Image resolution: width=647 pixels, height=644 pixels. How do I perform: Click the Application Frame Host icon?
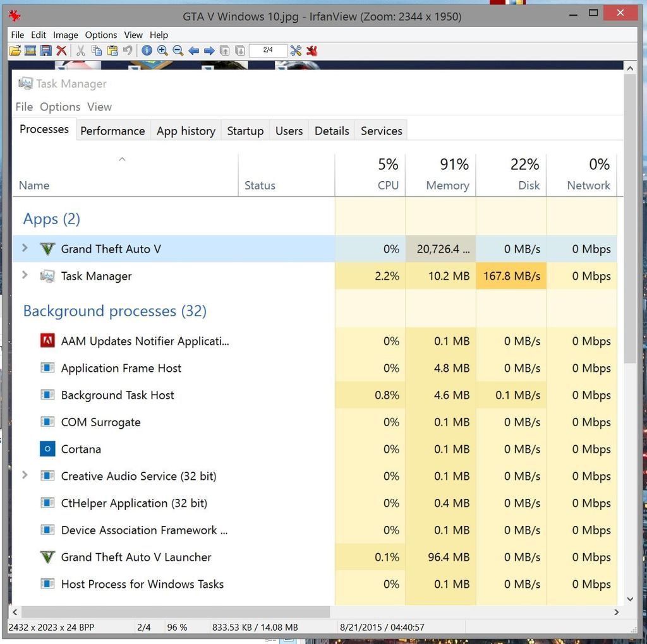47,367
